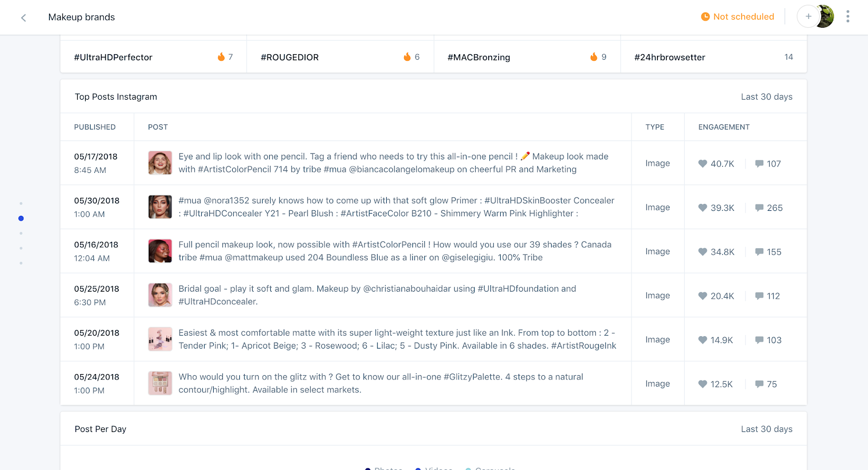Select the 05/30/2018 published date
This screenshot has width=868, height=470.
tap(97, 201)
